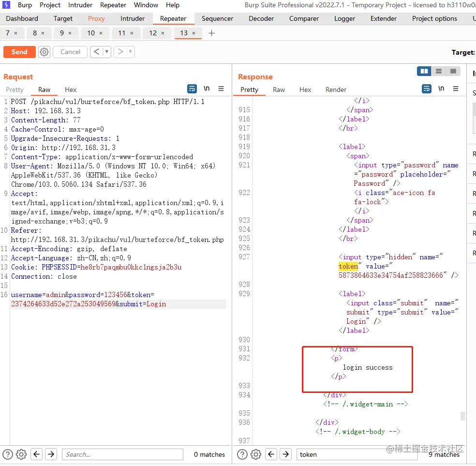The height and width of the screenshot is (466, 476).
Task: Open Request search settings gear
Action: pos(21,454)
